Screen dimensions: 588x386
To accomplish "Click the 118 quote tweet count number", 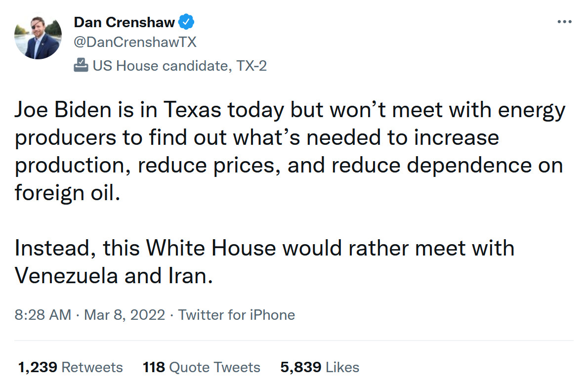I will point(154,367).
